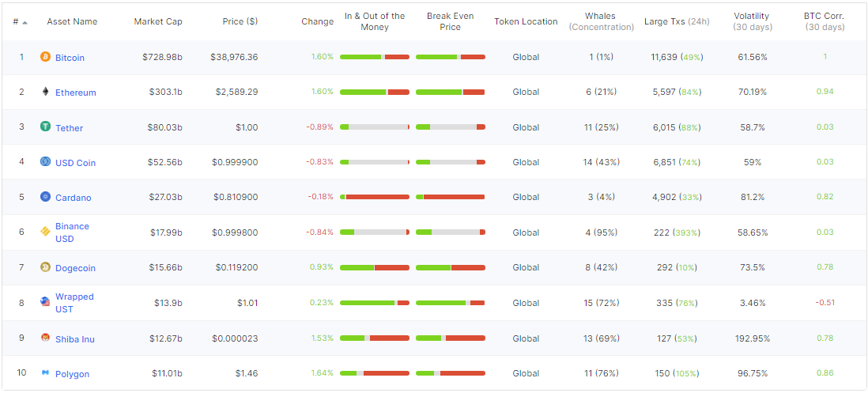
Task: Sort by Asset Name column header
Action: [72, 21]
